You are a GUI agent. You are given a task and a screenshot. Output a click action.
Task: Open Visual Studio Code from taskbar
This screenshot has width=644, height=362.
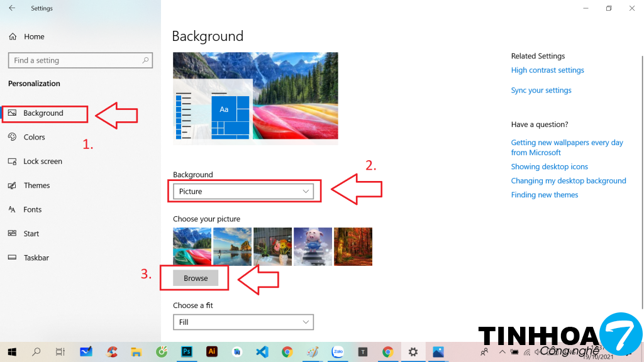[262, 352]
